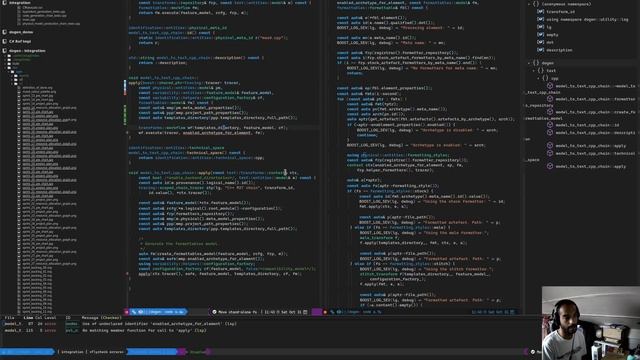Sort error list by ID column

click(x=68, y=318)
